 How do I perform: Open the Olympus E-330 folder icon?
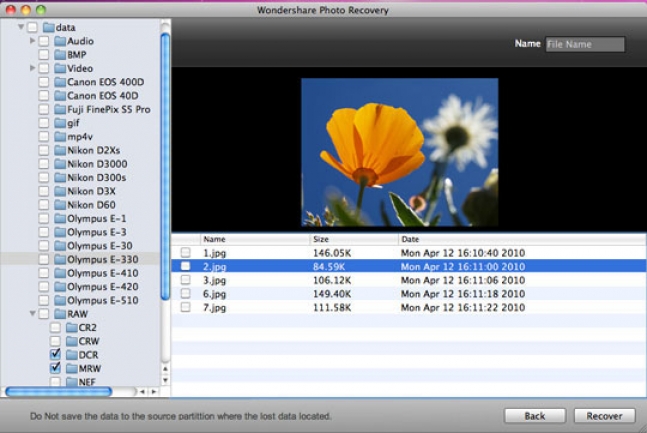(60, 259)
